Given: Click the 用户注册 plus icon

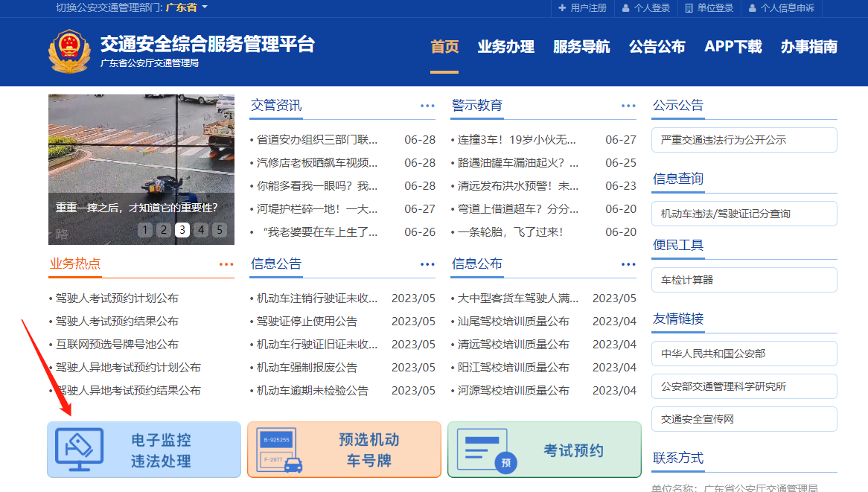Looking at the screenshot, I should pyautogui.click(x=562, y=8).
